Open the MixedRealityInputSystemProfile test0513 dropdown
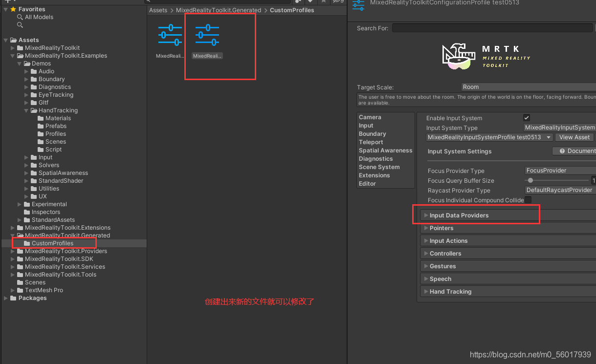The height and width of the screenshot is (364, 596). coord(489,137)
